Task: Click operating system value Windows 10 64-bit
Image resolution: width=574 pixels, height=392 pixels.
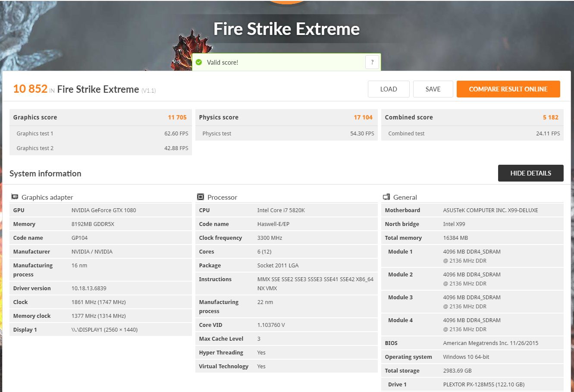Action: pyautogui.click(x=466, y=357)
